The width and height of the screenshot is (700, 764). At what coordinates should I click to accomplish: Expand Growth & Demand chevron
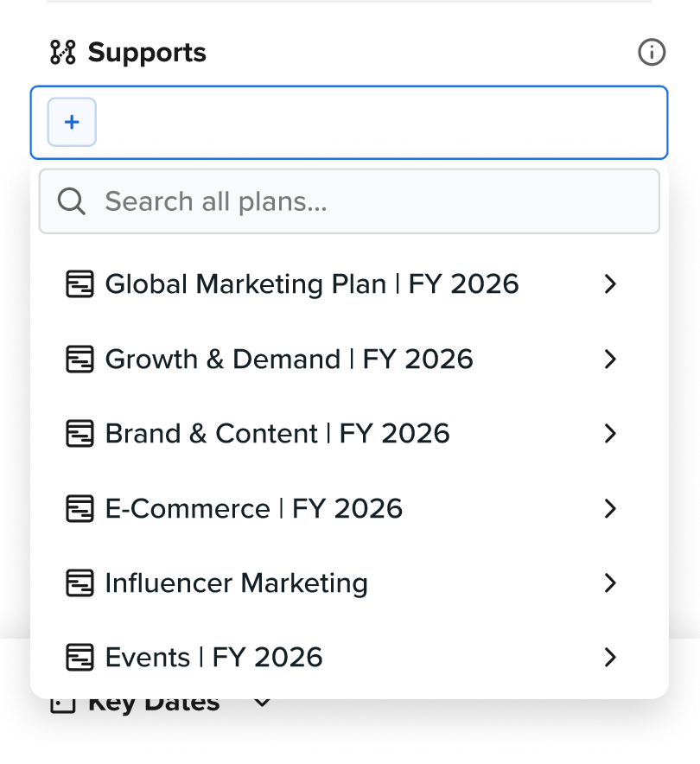click(611, 360)
